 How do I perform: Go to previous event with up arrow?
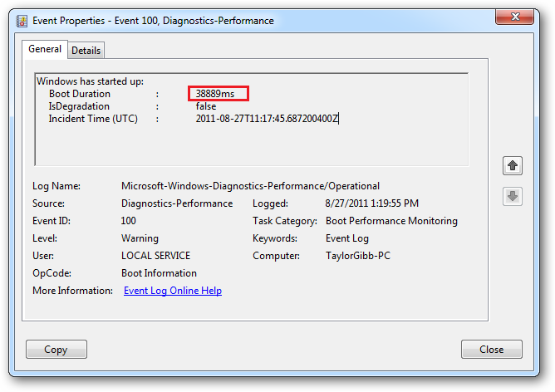513,166
